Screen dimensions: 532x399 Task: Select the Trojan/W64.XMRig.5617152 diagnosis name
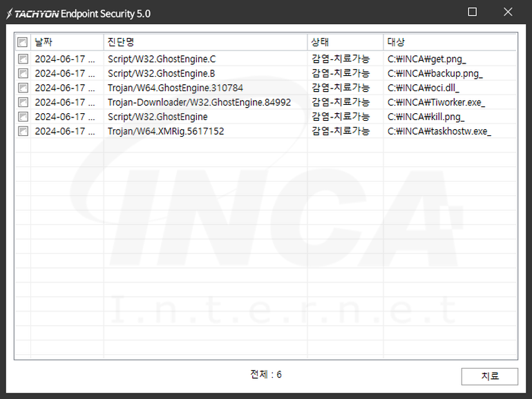coord(166,131)
